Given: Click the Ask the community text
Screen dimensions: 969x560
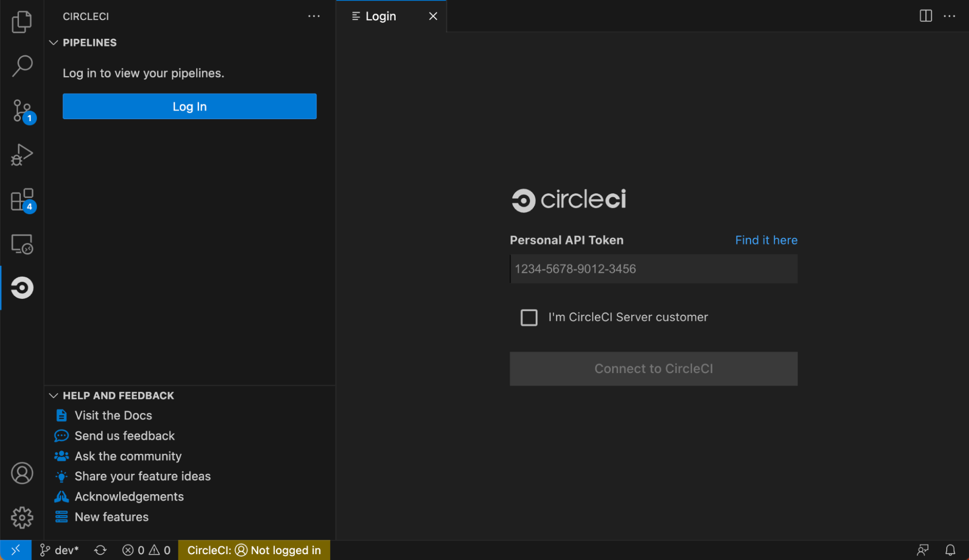Looking at the screenshot, I should 128,456.
